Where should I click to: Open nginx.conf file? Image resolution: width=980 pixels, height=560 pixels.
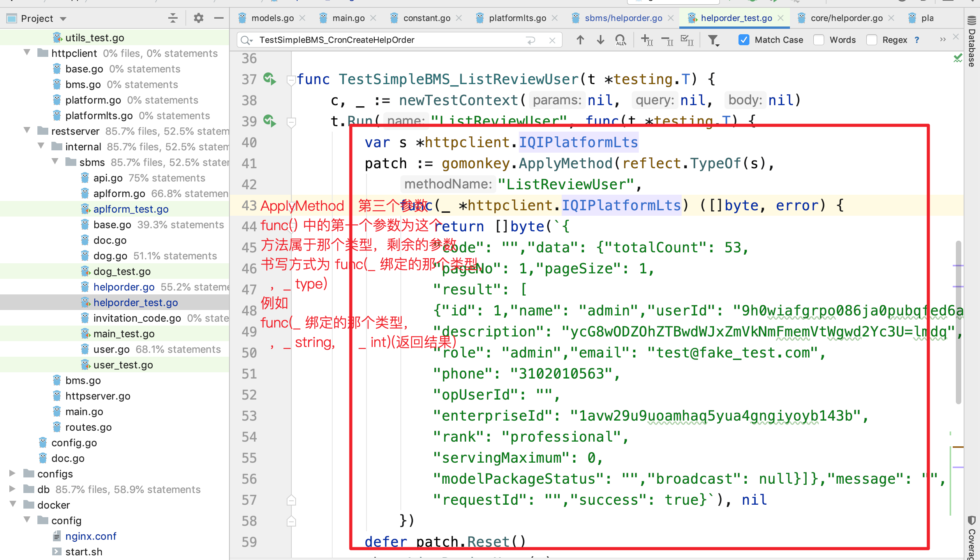point(91,536)
